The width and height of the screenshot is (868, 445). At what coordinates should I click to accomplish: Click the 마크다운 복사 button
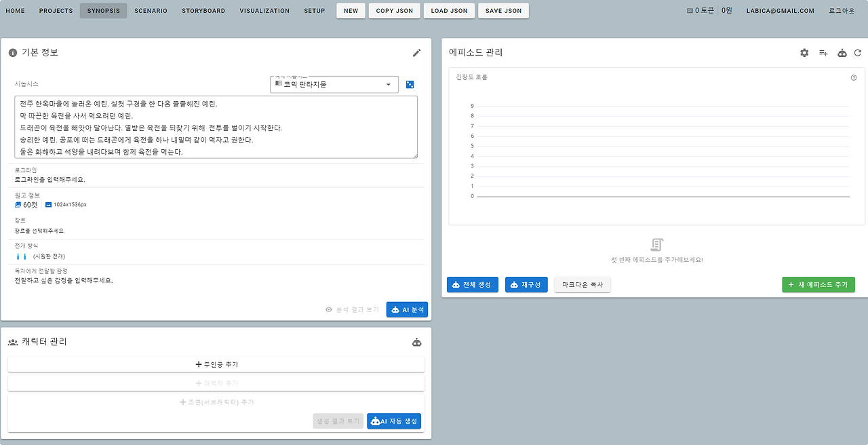(583, 285)
